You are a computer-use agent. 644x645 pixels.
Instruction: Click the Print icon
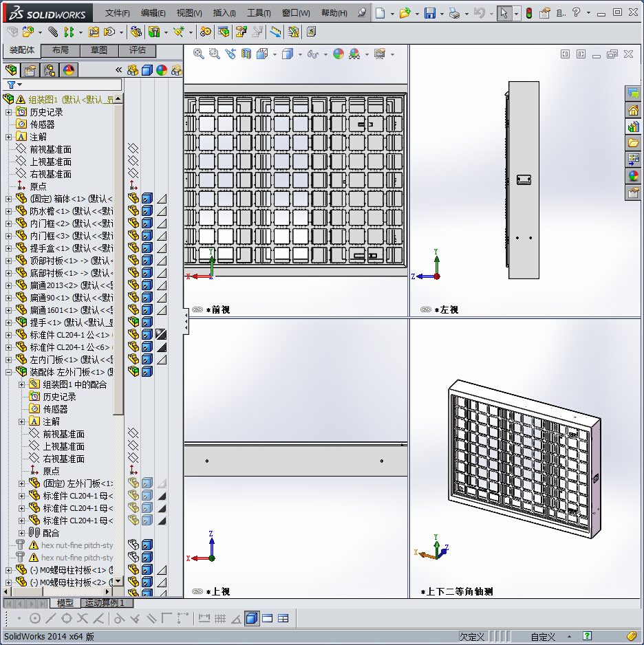tap(454, 13)
